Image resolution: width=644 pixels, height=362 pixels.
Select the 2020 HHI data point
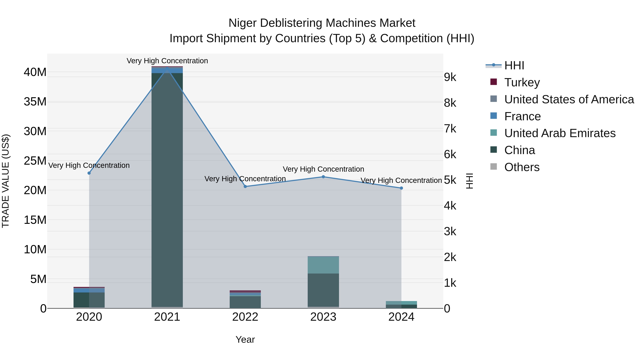click(89, 173)
